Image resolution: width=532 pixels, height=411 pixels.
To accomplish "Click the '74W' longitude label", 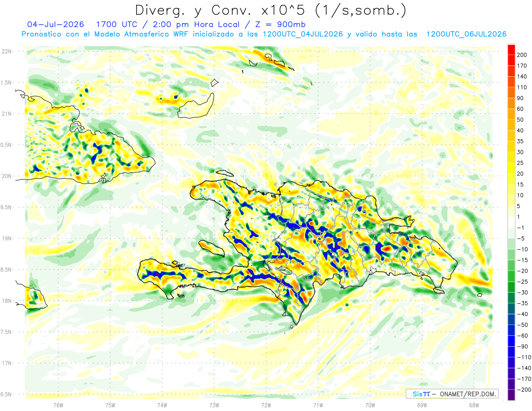I will [162, 405].
